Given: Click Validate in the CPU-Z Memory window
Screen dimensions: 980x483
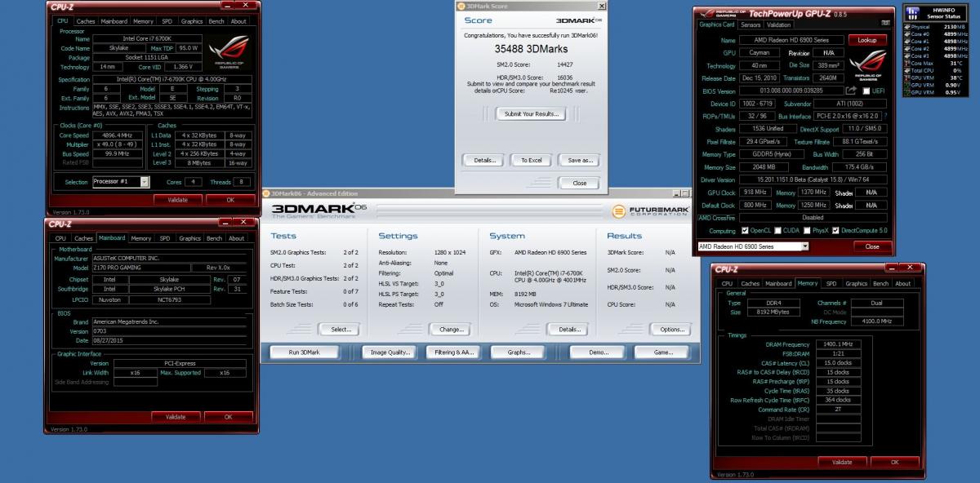Looking at the screenshot, I should pos(842,462).
